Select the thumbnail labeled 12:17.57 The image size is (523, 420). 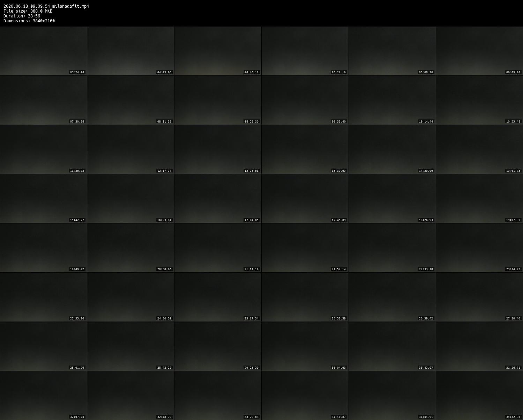(x=130, y=149)
